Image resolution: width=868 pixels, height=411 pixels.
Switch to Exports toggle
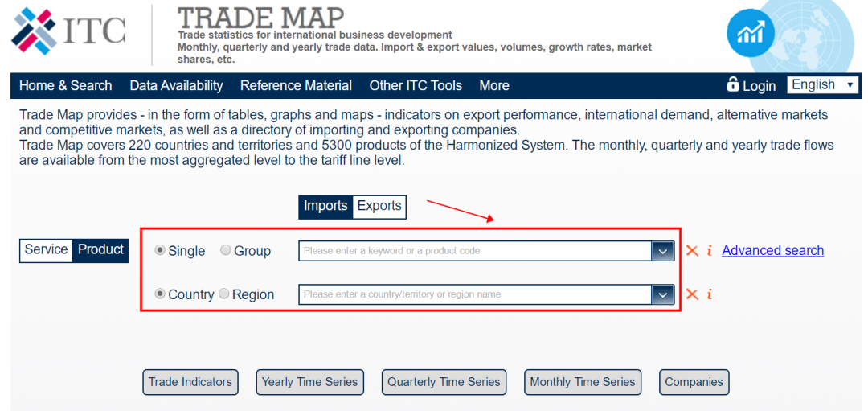379,206
